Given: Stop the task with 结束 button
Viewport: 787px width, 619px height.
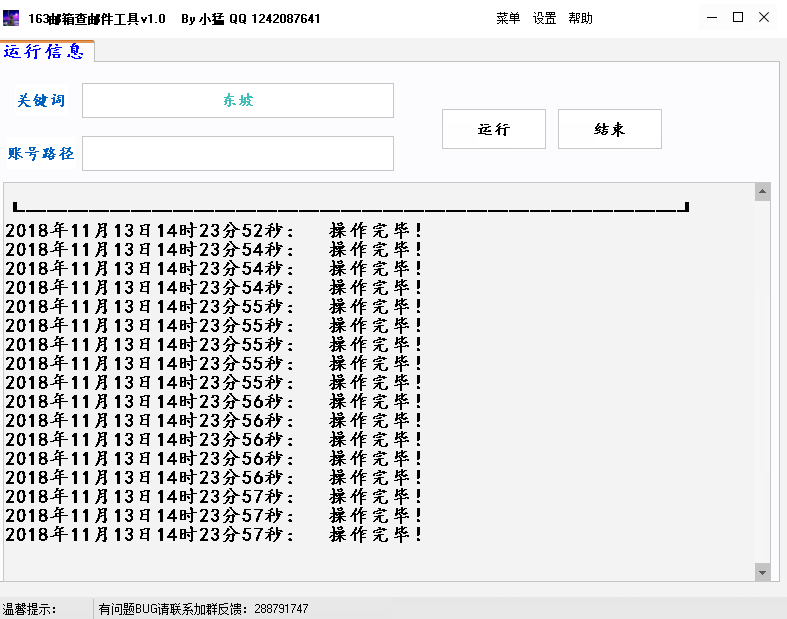Looking at the screenshot, I should point(610,129).
